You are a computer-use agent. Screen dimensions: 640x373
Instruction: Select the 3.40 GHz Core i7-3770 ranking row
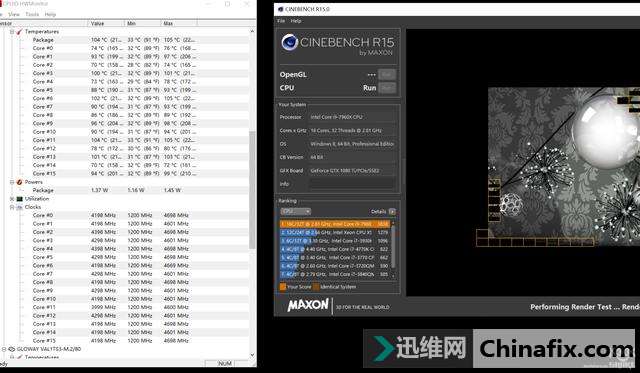pyautogui.click(x=335, y=258)
